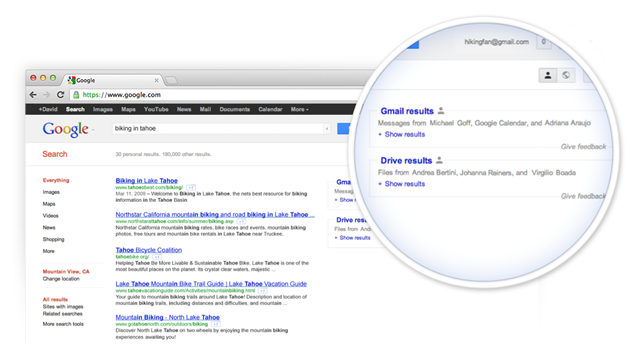The image size is (635, 364).
Task: Expand More in the left sidebar
Action: pos(49,251)
